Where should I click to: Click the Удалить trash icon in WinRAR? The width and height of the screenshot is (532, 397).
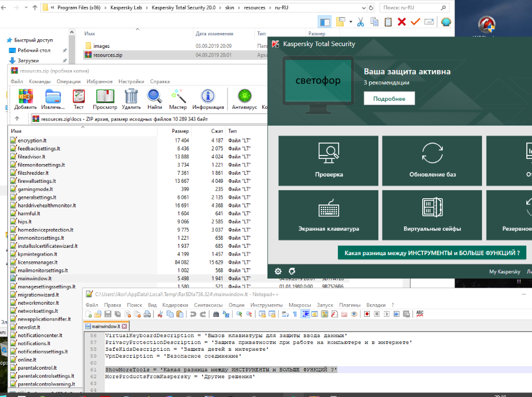tap(131, 98)
